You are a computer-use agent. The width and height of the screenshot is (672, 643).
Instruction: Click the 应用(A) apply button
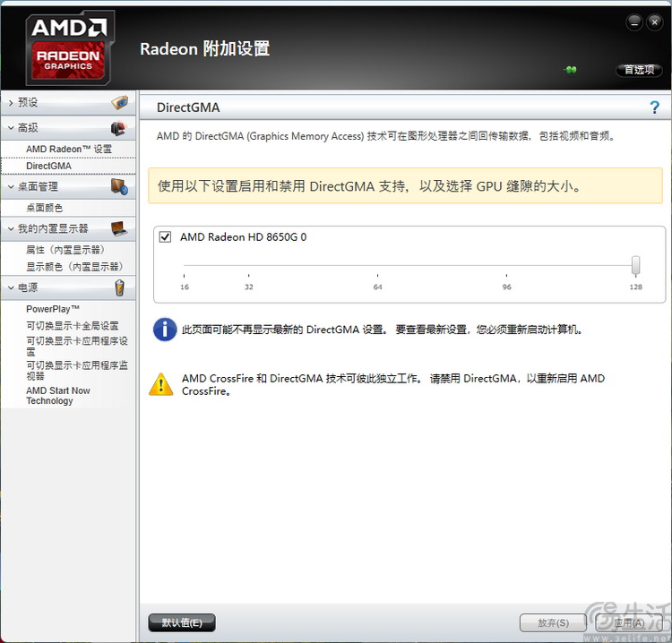628,623
